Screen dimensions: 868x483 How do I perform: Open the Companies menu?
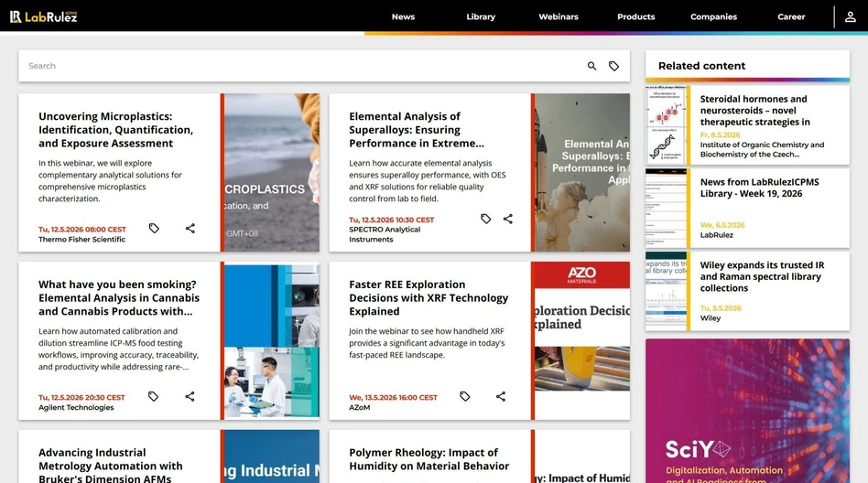(713, 17)
